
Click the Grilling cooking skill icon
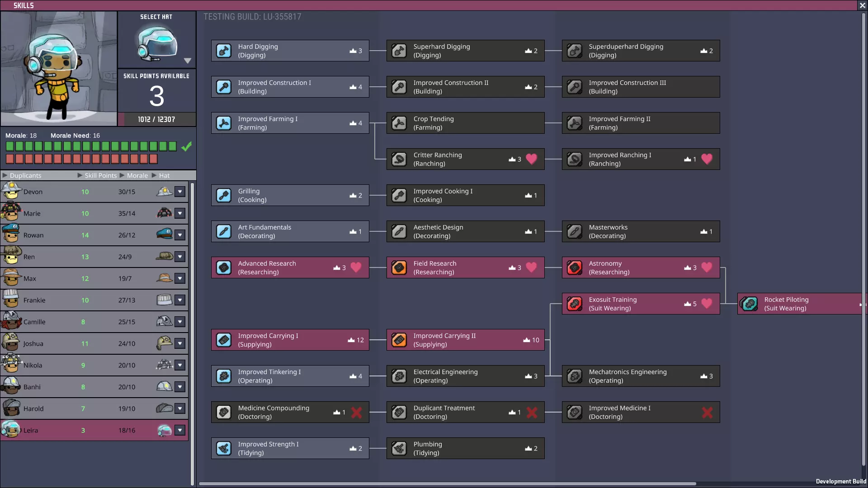pos(224,195)
